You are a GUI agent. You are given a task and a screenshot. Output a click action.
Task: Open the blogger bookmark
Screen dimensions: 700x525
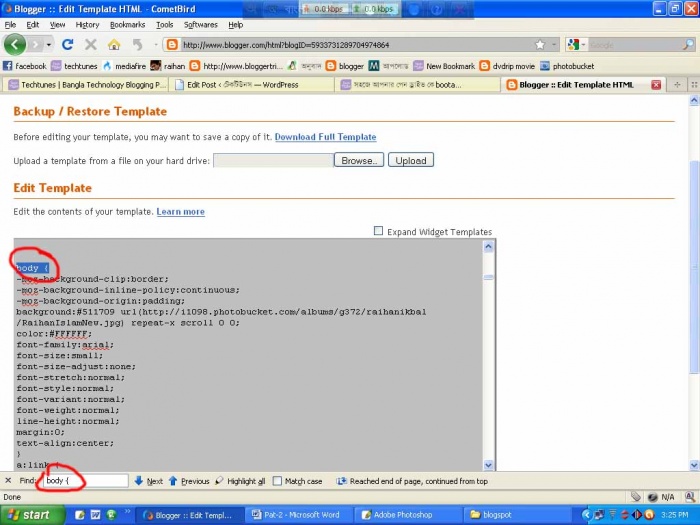tap(345, 66)
